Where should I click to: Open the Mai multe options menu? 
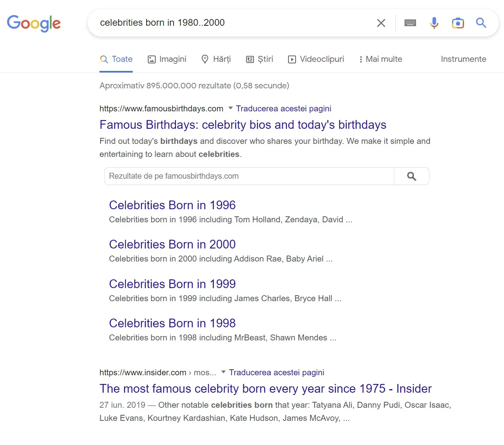tap(380, 59)
